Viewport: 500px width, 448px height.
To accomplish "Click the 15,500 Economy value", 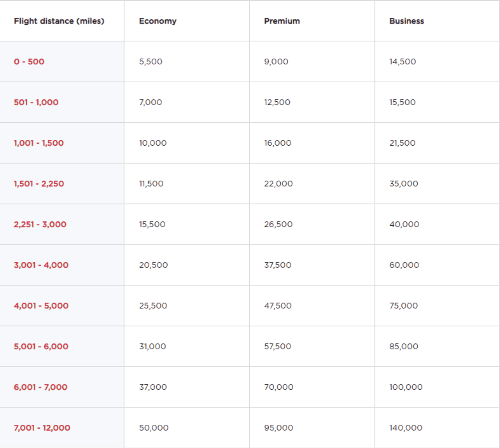I will point(152,224).
